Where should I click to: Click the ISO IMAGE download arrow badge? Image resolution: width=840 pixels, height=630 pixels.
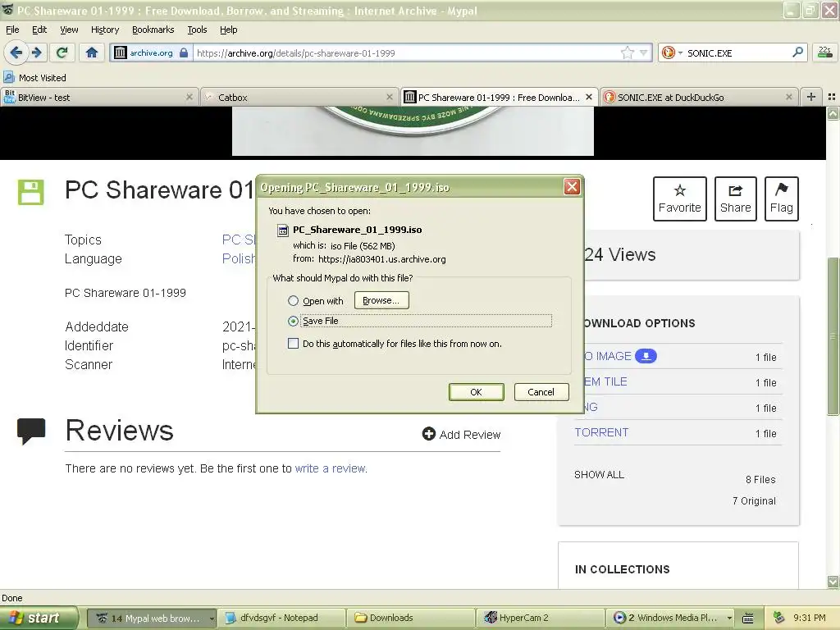tap(646, 356)
